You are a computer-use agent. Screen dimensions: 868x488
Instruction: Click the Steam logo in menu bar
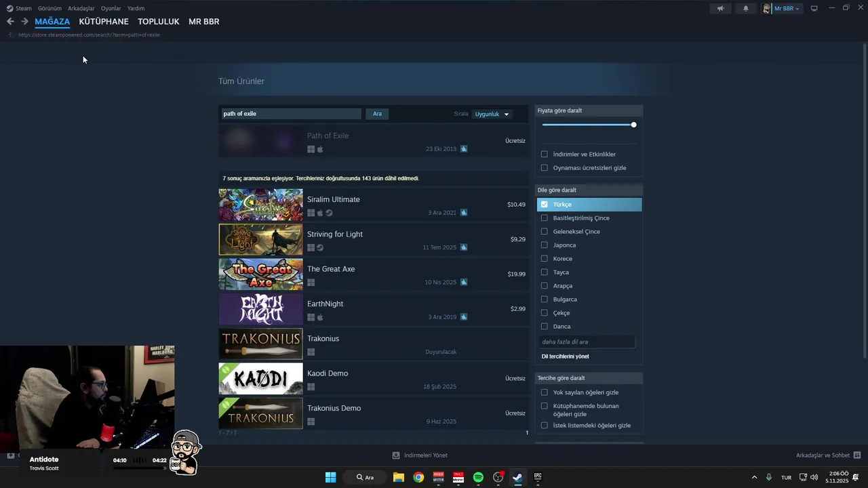[x=9, y=8]
